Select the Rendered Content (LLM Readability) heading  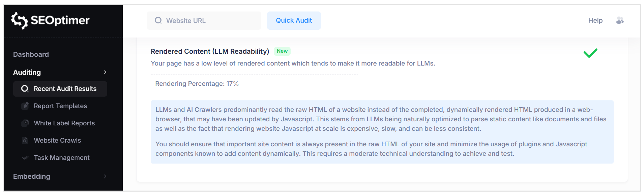click(x=210, y=51)
